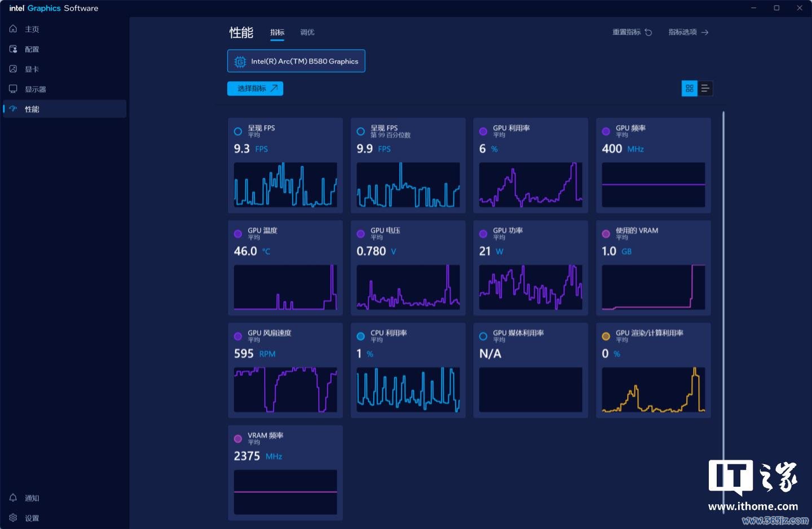
Task: Click the GPU 频率 400 MHz graph
Action: pyautogui.click(x=654, y=185)
